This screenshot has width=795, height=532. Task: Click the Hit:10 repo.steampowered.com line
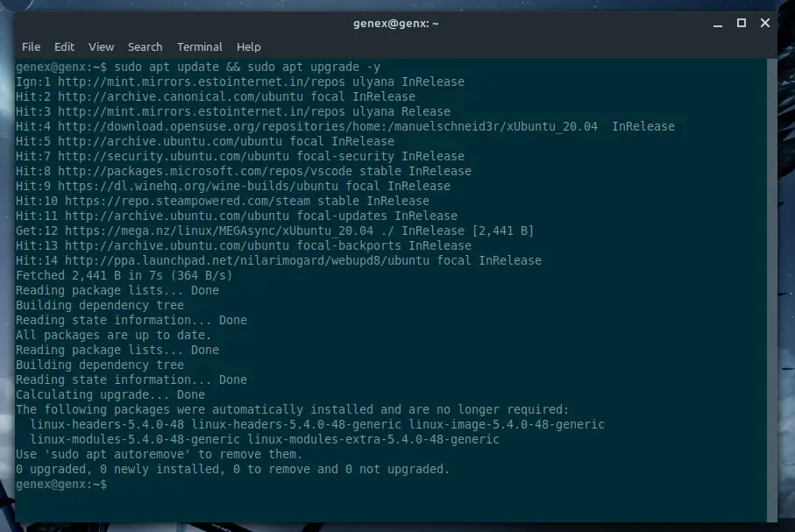pos(222,201)
